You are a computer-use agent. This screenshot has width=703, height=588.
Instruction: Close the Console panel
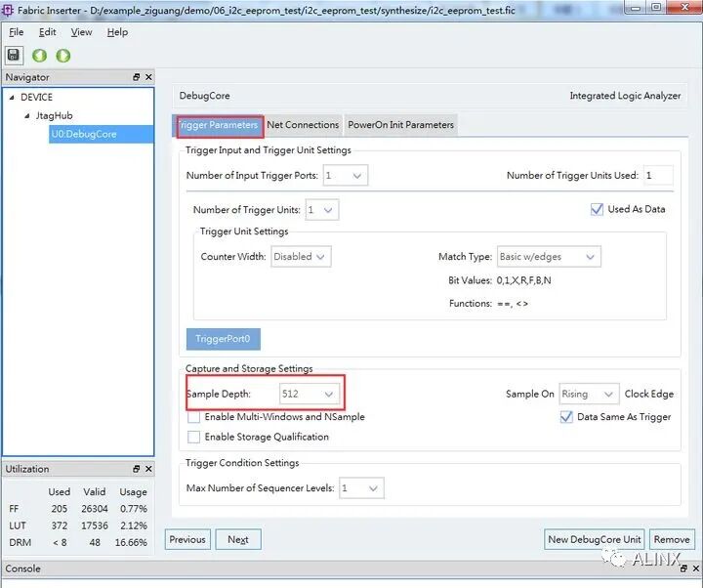point(696,568)
